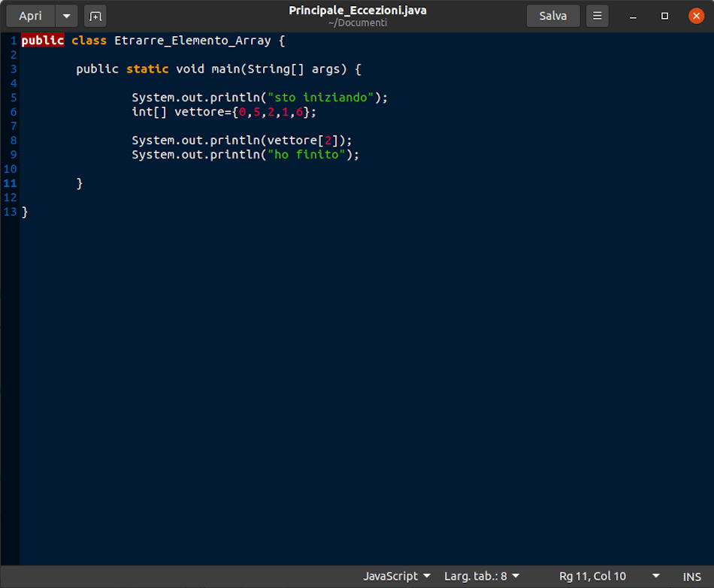The width and height of the screenshot is (714, 588).
Task: Click 'vettore={0,5,2,1,6};' array declaration
Action: coord(245,112)
